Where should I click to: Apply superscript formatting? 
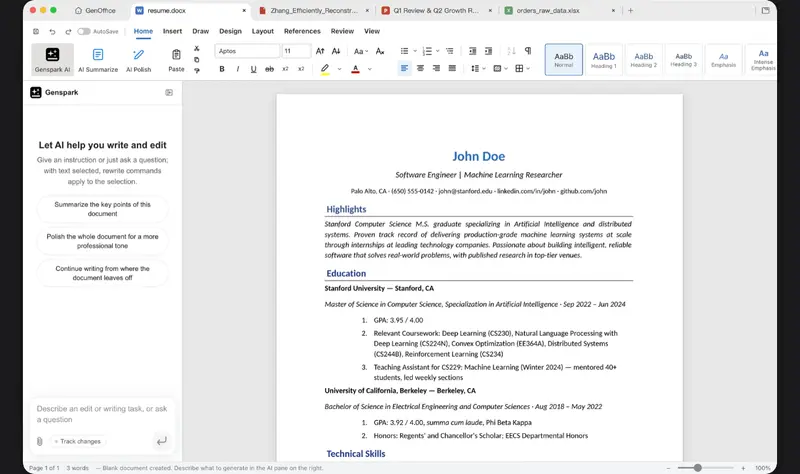[x=301, y=68]
